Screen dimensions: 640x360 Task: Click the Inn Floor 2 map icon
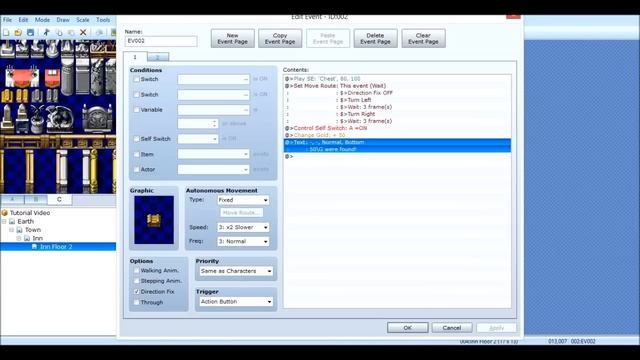pos(34,247)
